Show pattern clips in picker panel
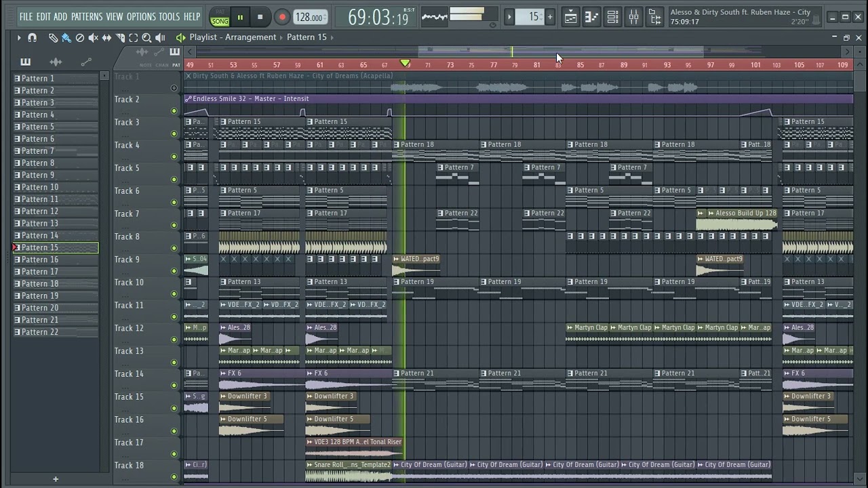The width and height of the screenshot is (868, 488). (25, 62)
